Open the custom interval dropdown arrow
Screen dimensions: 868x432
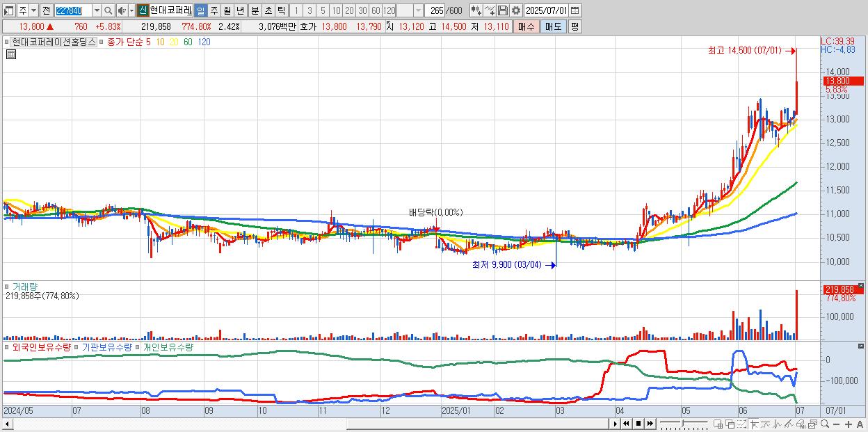418,10
